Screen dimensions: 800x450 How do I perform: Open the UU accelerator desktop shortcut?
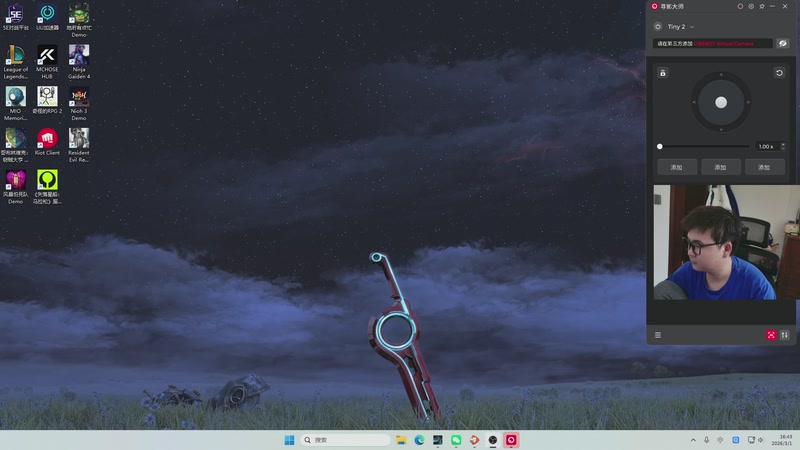(47, 17)
